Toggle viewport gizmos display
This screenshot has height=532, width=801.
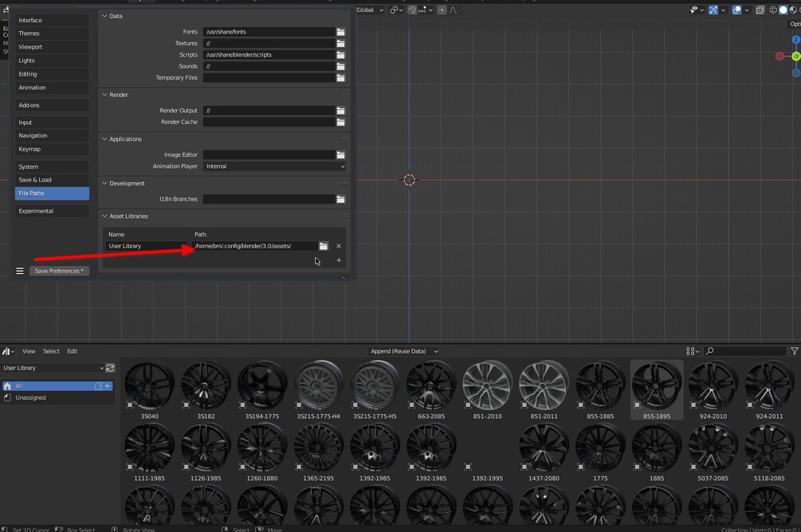pyautogui.click(x=713, y=10)
